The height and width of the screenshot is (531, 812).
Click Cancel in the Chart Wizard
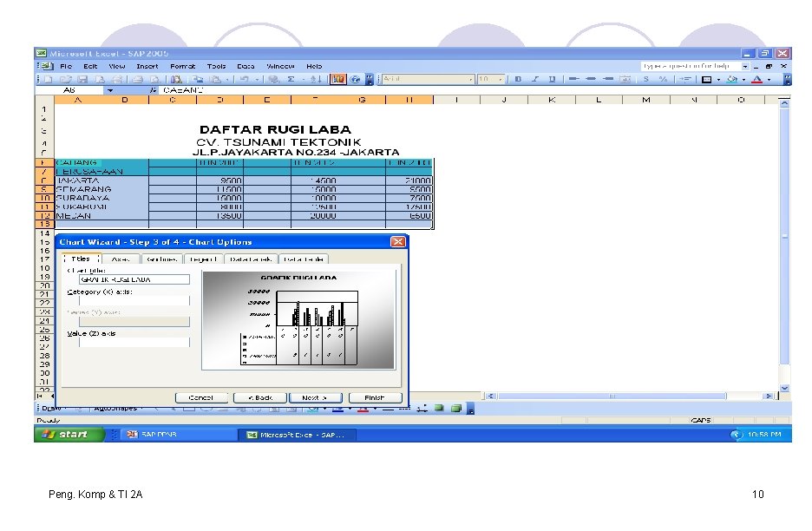pyautogui.click(x=201, y=398)
